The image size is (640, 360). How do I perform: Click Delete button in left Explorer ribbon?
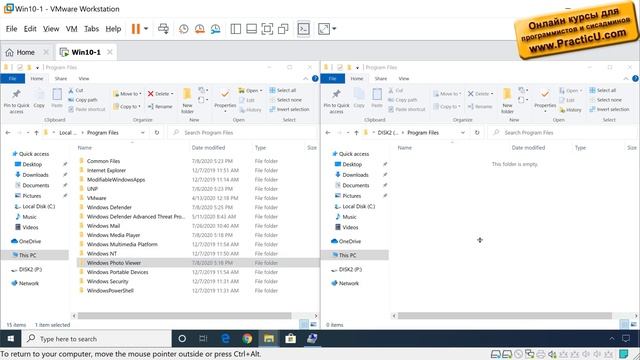[160, 94]
